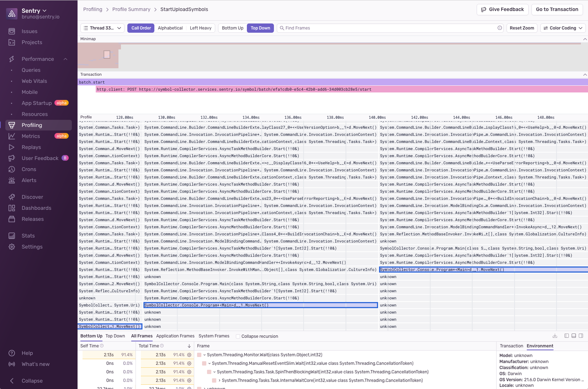
Task: Switch flamegraph view to Bottom Up
Action: click(233, 28)
